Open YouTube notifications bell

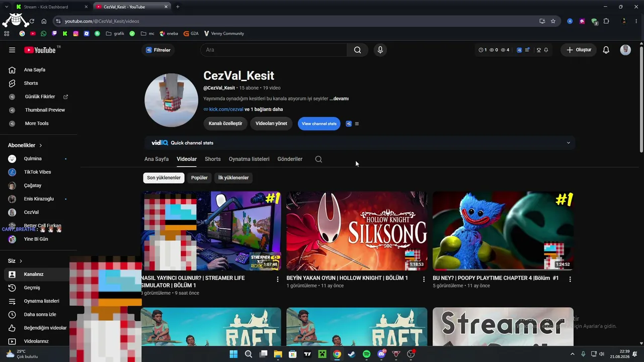(606, 50)
